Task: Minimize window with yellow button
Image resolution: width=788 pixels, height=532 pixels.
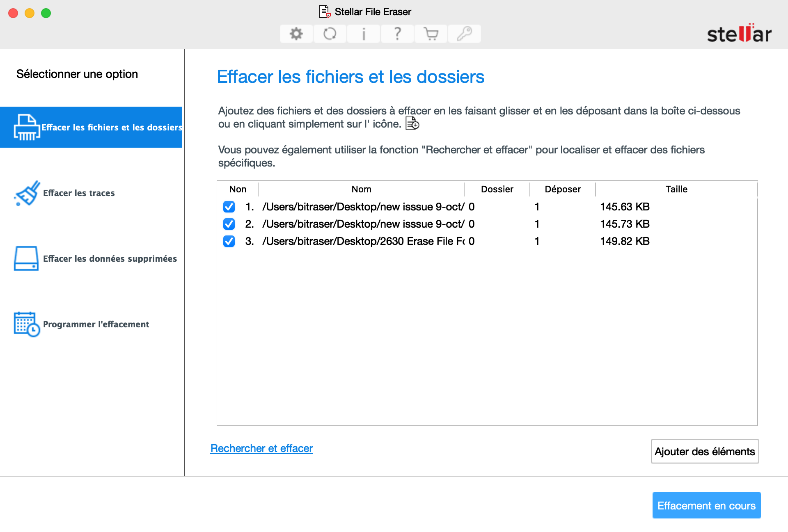Action: (30, 13)
